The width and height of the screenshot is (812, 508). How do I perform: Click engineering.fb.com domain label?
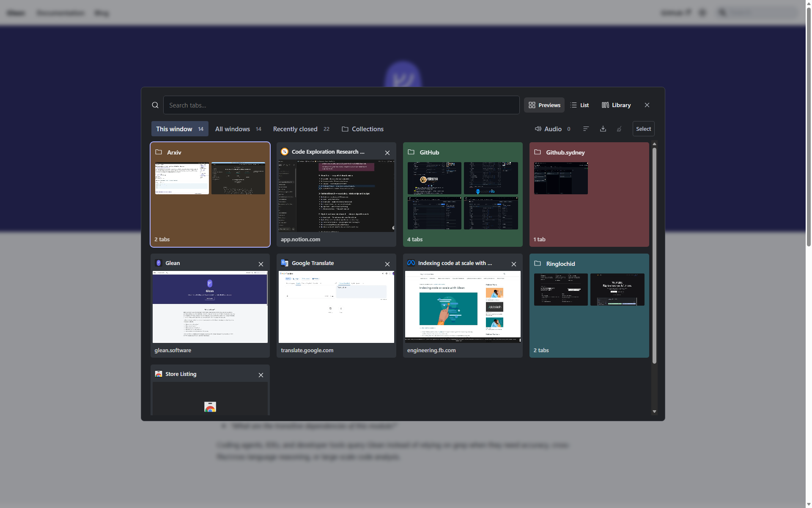(431, 350)
